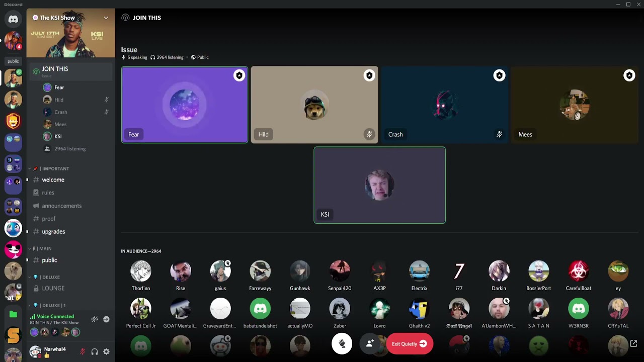Unmute Narwhal4's microphone

[x=83, y=351]
